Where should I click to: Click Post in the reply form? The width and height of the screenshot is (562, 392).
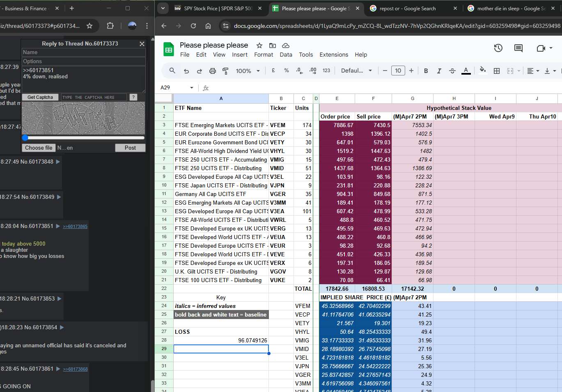point(130,148)
